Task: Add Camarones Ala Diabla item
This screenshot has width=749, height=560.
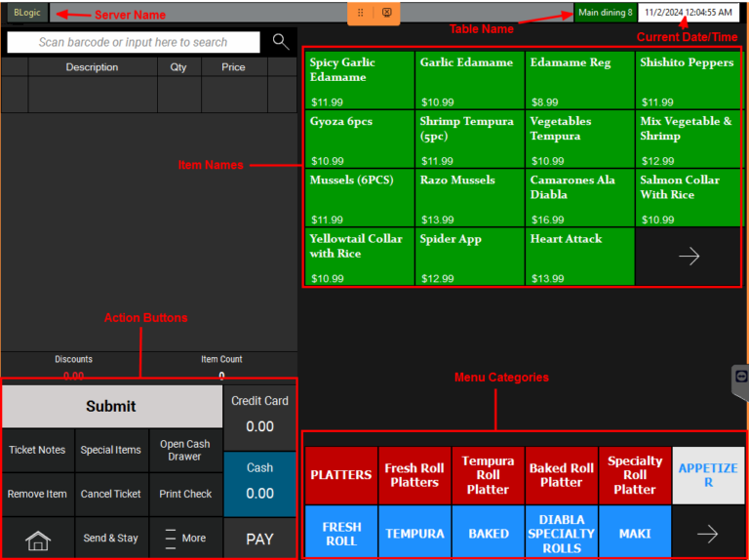Action: (x=580, y=198)
